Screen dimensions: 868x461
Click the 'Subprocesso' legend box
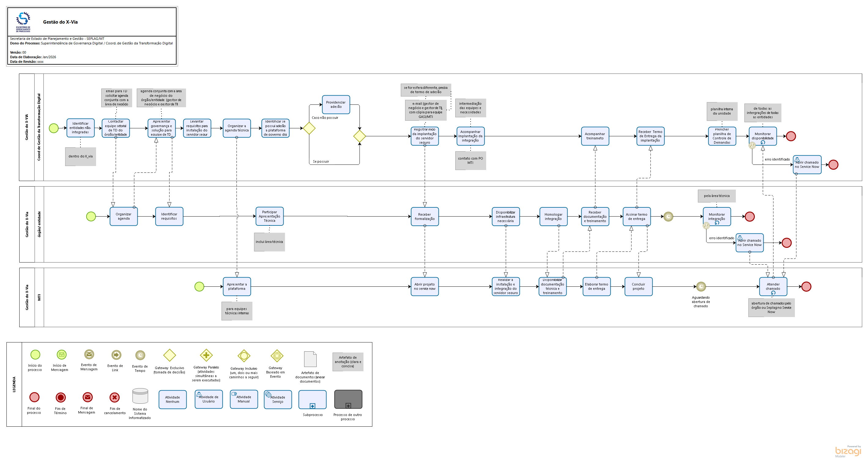click(312, 400)
